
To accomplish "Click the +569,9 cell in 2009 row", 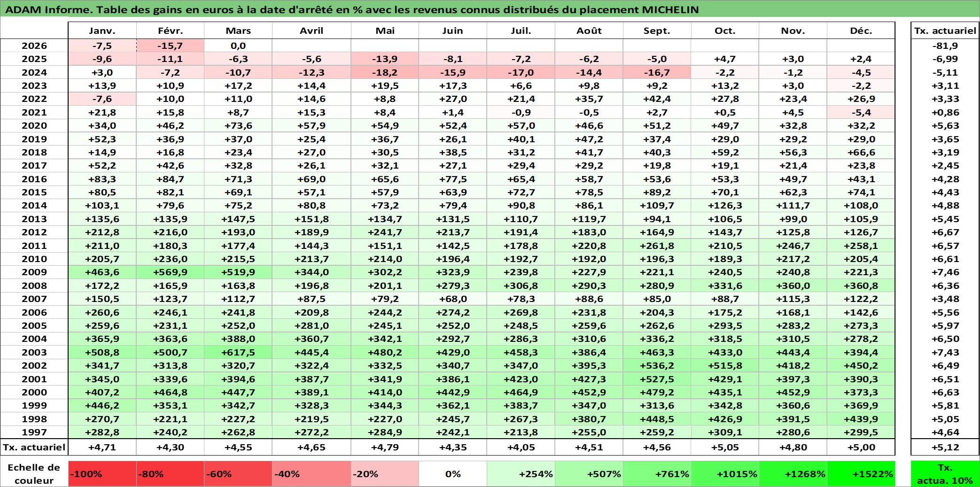I will [170, 272].
